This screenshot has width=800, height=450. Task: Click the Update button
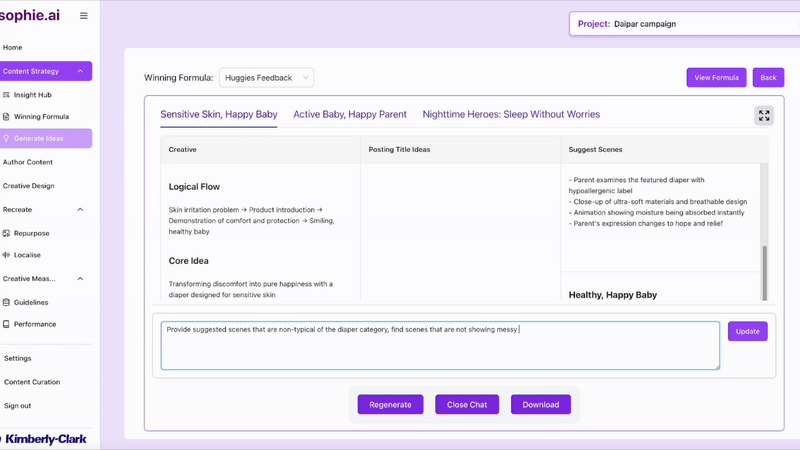coord(747,331)
